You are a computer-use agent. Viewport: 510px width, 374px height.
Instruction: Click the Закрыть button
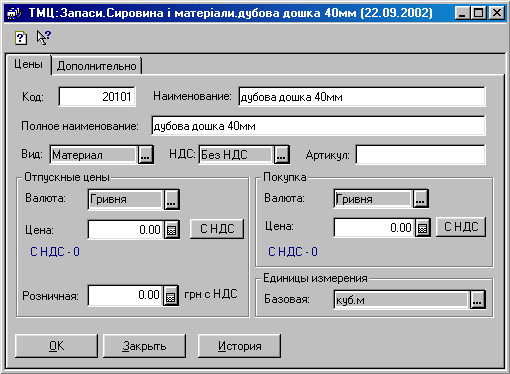coord(144,346)
